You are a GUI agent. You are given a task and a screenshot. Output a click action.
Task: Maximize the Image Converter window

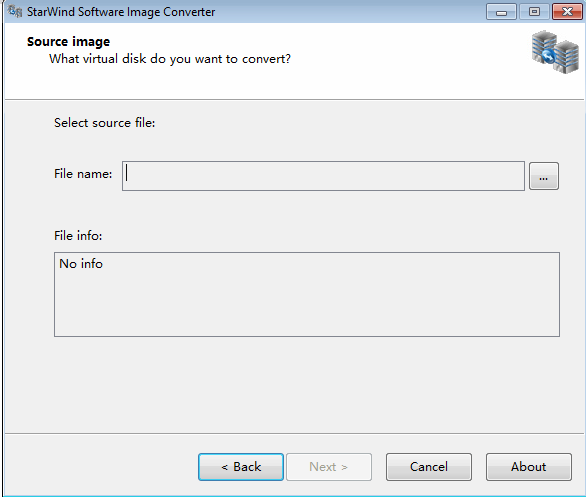534,12
